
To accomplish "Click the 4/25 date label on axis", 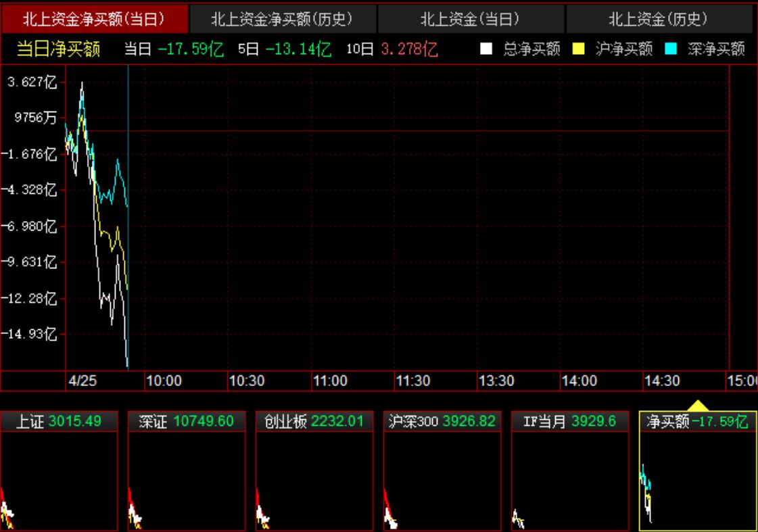I will pyautogui.click(x=83, y=381).
